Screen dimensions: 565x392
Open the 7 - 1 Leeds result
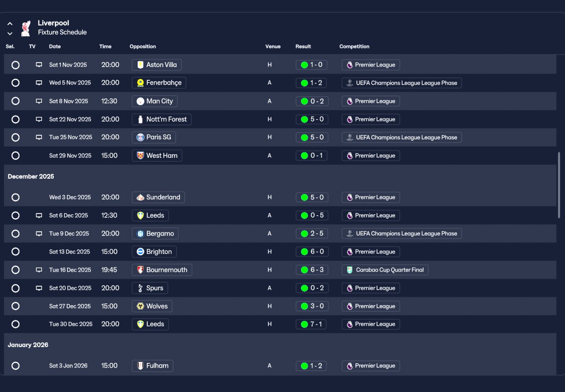click(x=311, y=324)
